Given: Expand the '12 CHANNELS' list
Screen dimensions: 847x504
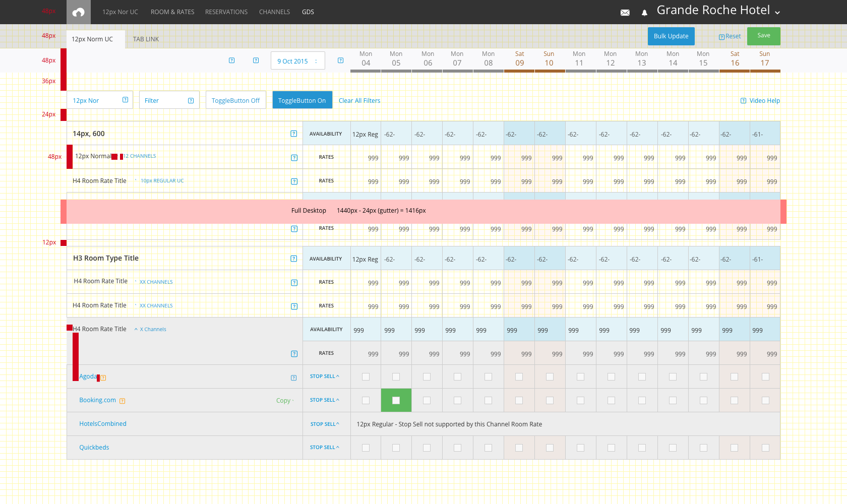Looking at the screenshot, I should tap(140, 156).
